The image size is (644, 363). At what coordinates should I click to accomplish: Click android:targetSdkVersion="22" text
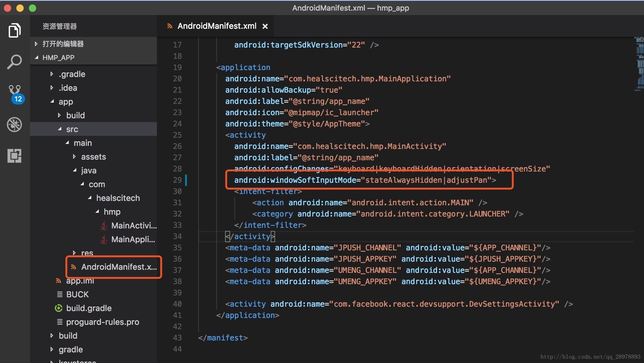click(299, 45)
